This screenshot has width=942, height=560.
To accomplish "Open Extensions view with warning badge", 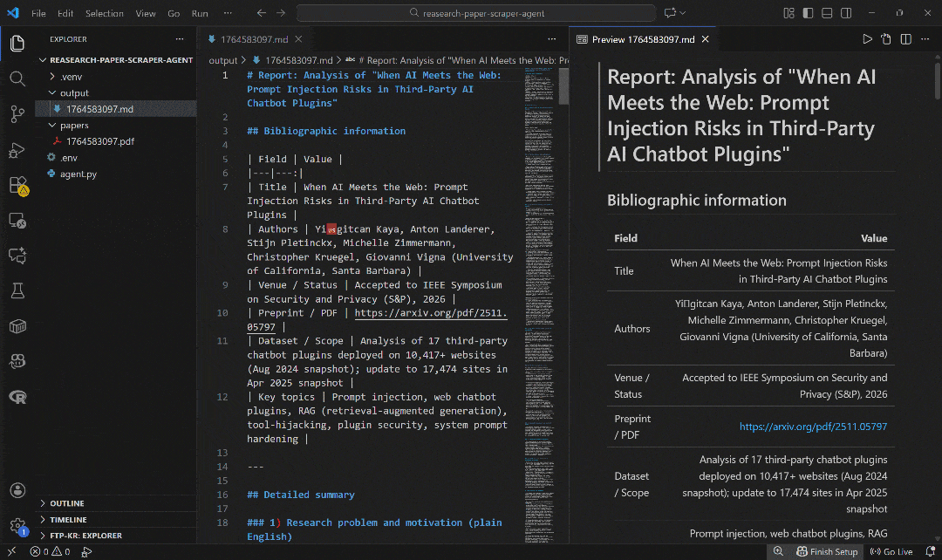I will (x=18, y=186).
